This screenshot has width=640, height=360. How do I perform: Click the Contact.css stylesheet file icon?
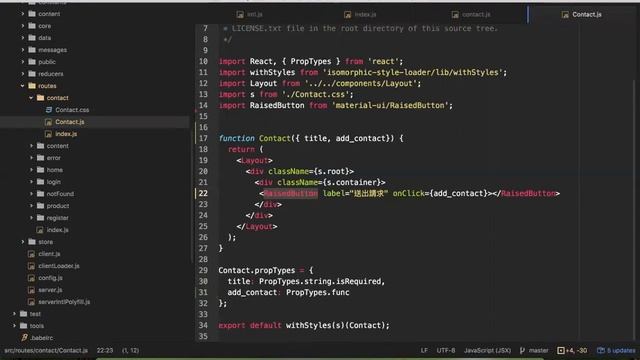point(49,110)
